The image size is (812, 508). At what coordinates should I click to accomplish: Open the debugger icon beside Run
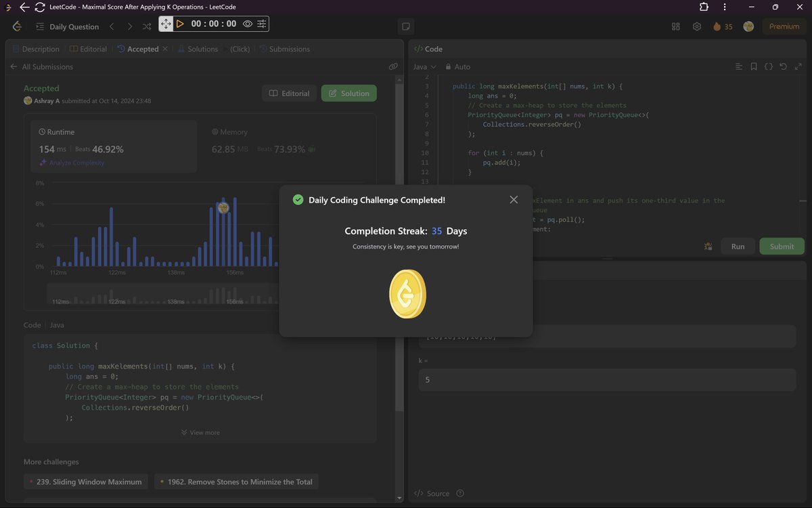[x=708, y=246]
